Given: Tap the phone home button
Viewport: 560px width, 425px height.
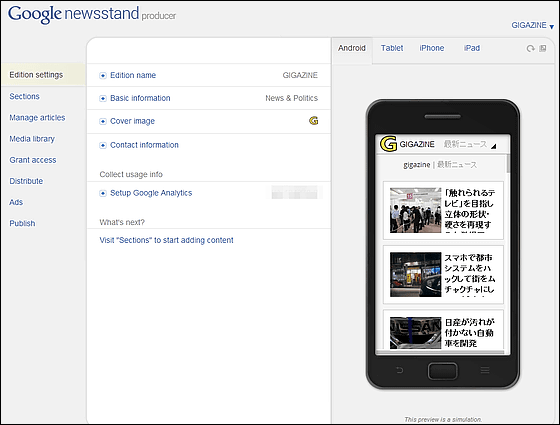Looking at the screenshot, I should coord(442,371).
